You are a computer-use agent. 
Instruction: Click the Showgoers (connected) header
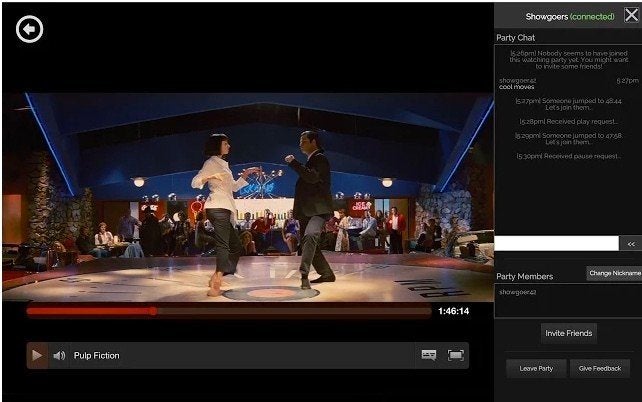pos(570,16)
